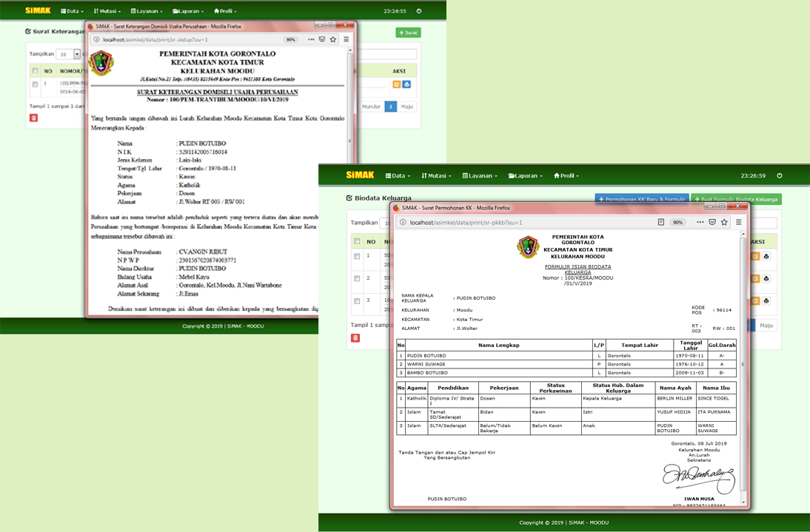Open Laporan menu in navbar showing 23:26:59
This screenshot has height=532, width=810.
(x=525, y=176)
